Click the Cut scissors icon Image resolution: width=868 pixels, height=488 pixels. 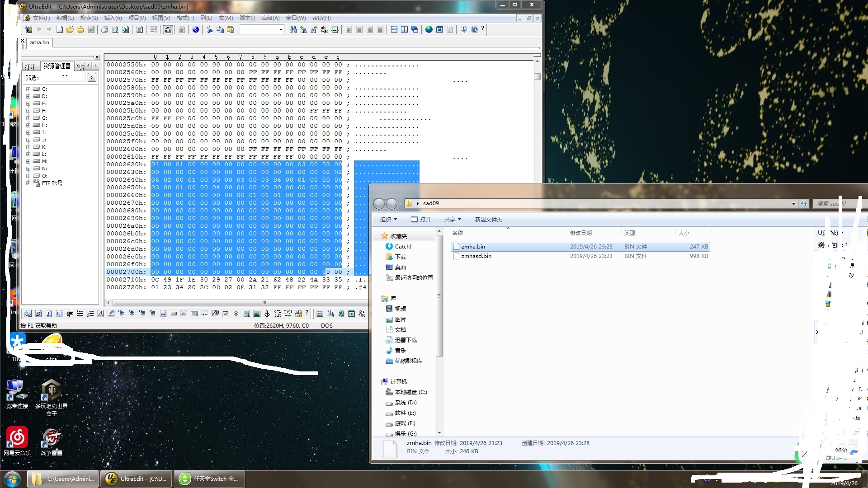(209, 29)
